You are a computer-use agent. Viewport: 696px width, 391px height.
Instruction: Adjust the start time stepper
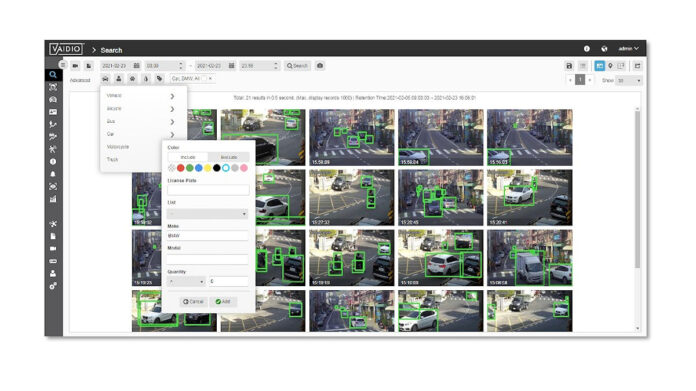tap(181, 66)
